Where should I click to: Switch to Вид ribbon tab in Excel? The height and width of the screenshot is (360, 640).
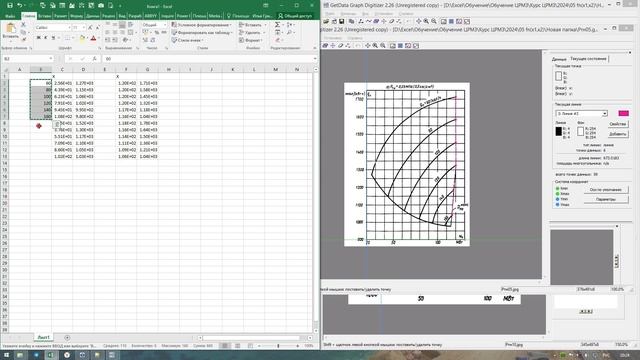pyautogui.click(x=122, y=16)
